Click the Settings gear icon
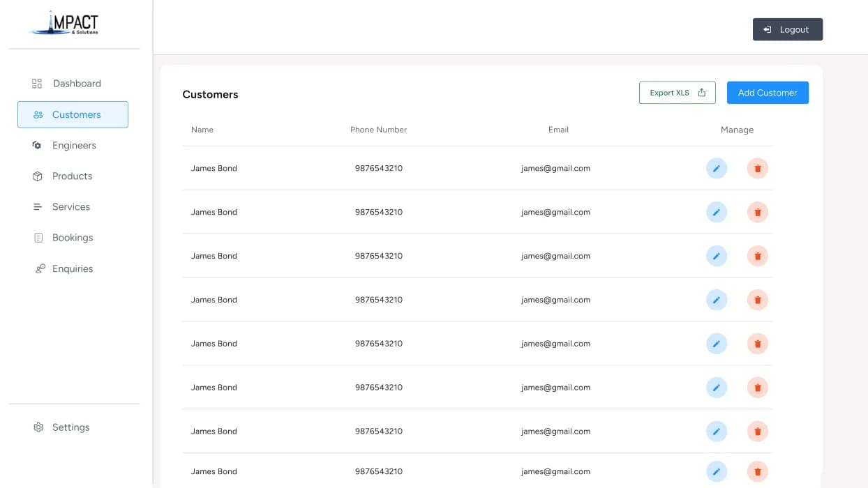This screenshot has width=868, height=488. coord(38,427)
